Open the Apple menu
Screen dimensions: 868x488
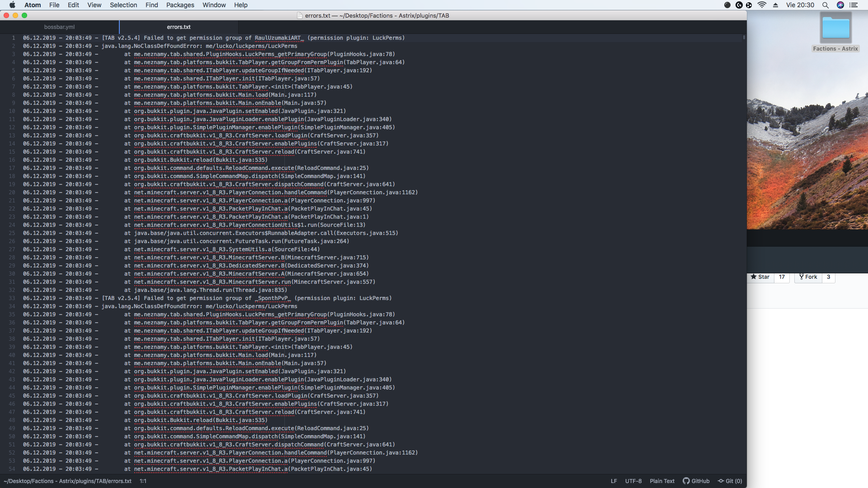pos(12,5)
